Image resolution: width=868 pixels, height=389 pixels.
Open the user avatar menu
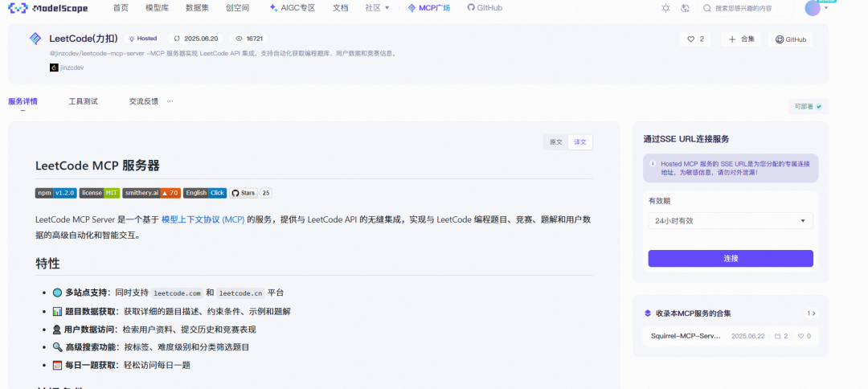(x=812, y=8)
